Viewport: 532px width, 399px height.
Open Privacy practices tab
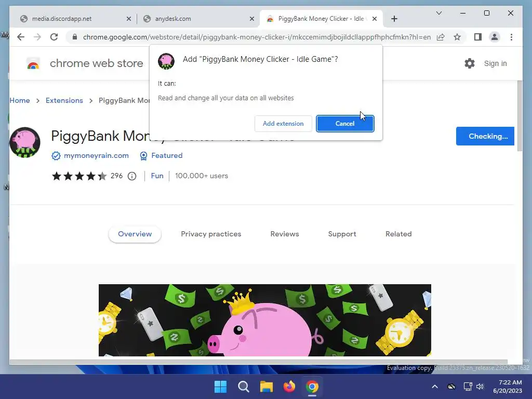point(211,234)
